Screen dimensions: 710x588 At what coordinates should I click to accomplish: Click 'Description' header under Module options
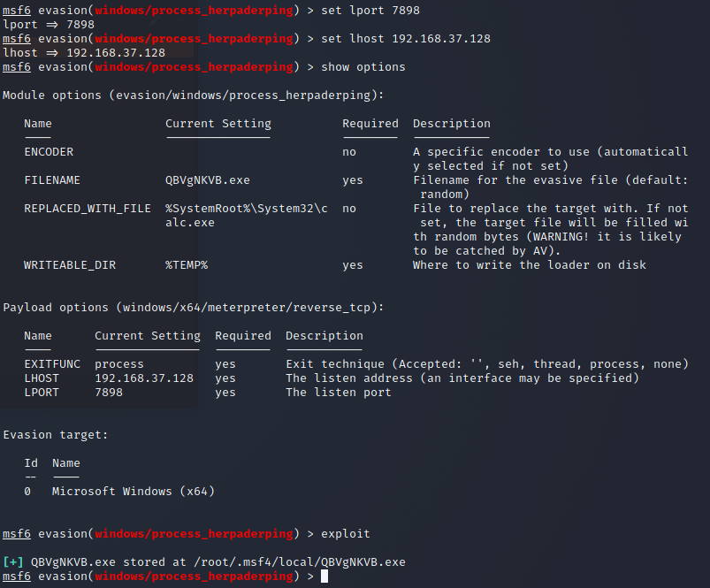[x=452, y=124]
